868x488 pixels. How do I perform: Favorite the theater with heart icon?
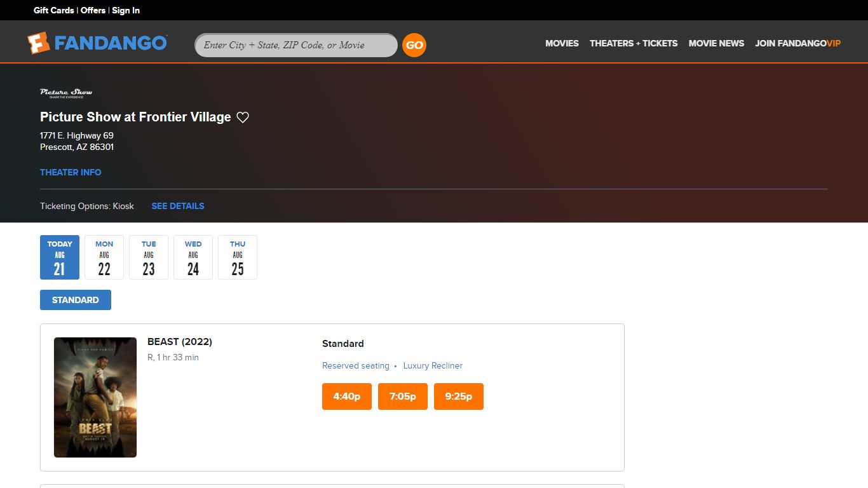tap(243, 117)
